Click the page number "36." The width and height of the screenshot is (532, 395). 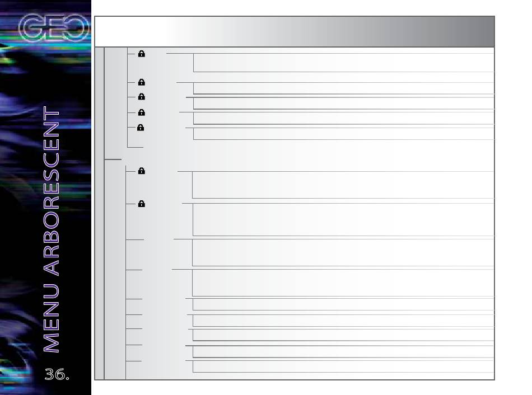[x=57, y=374]
